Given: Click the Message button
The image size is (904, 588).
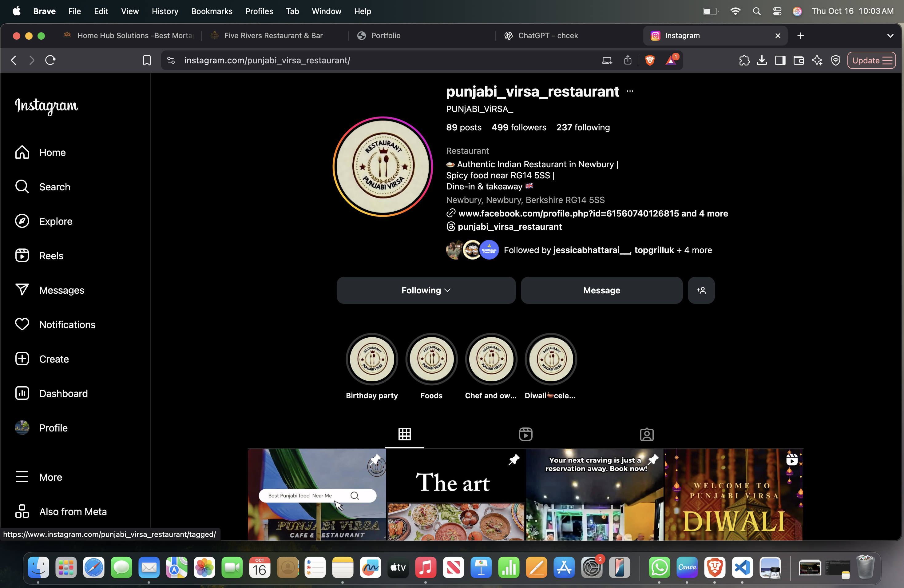Looking at the screenshot, I should point(601,290).
